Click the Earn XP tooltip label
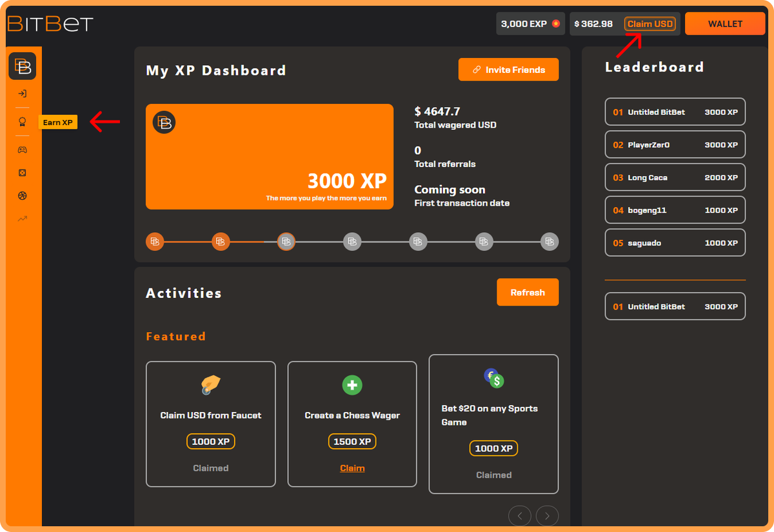Screen dimensions: 774x532 (x=58, y=123)
